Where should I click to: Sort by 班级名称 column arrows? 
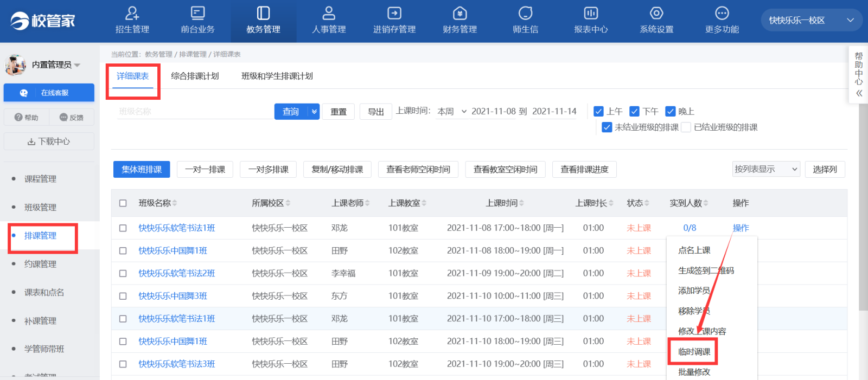[x=175, y=203]
